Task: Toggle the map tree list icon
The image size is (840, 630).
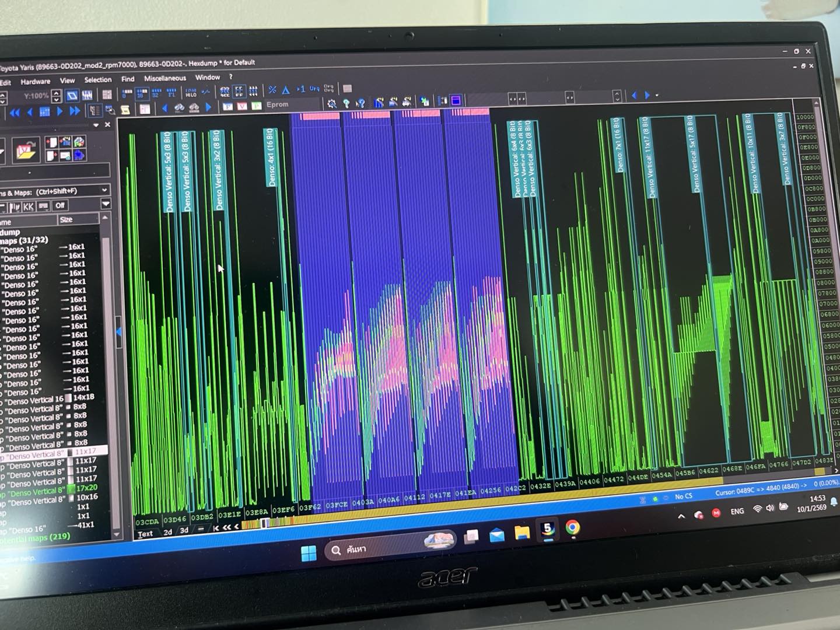Action: click(94, 110)
